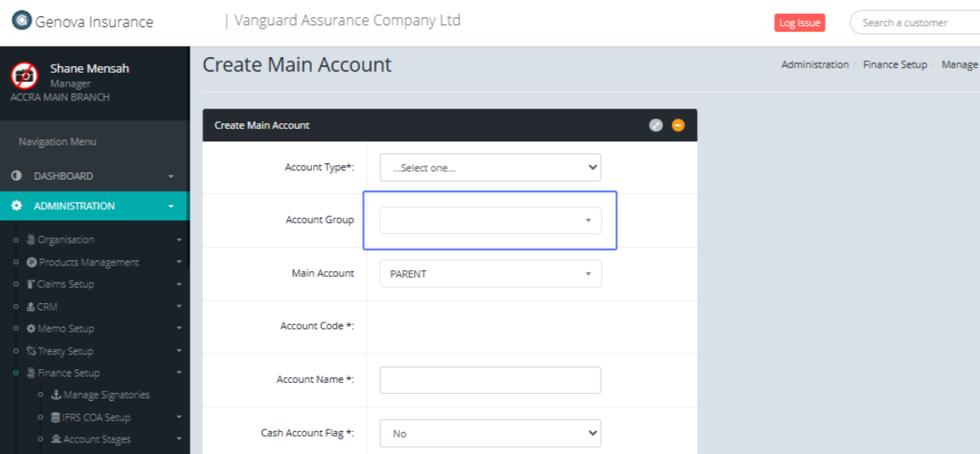The height and width of the screenshot is (454, 980).
Task: Click the Dashboard half-circle icon
Action: coord(16,176)
